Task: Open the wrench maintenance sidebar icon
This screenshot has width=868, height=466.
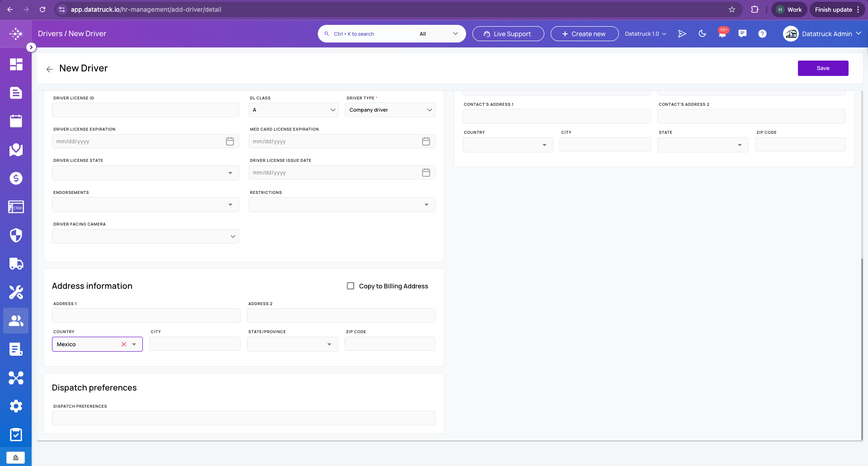Action: (16, 292)
